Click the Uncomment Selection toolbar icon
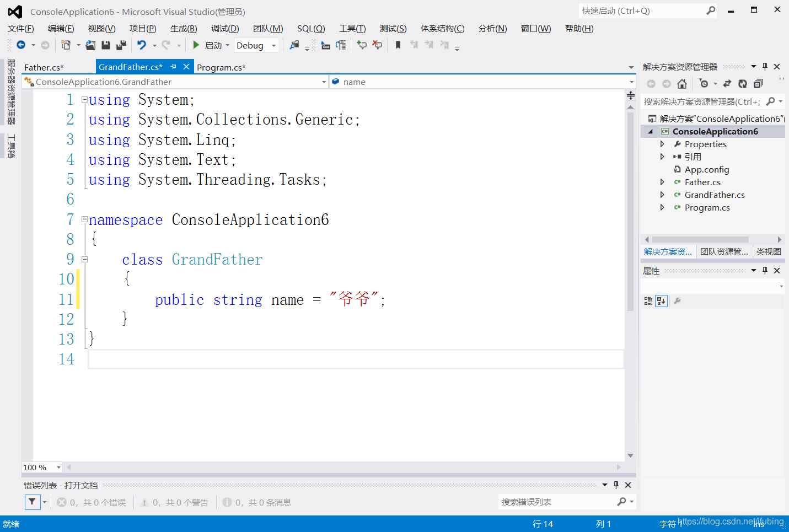 coord(341,45)
